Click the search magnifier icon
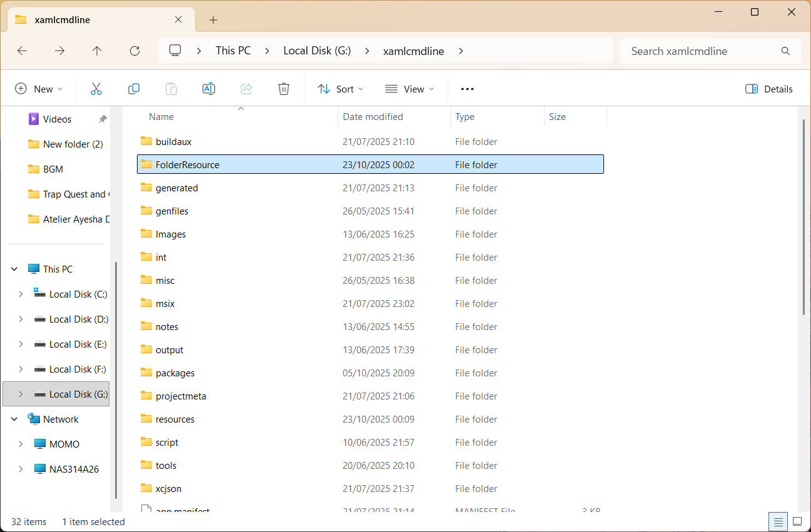This screenshot has width=811, height=532. [x=786, y=51]
